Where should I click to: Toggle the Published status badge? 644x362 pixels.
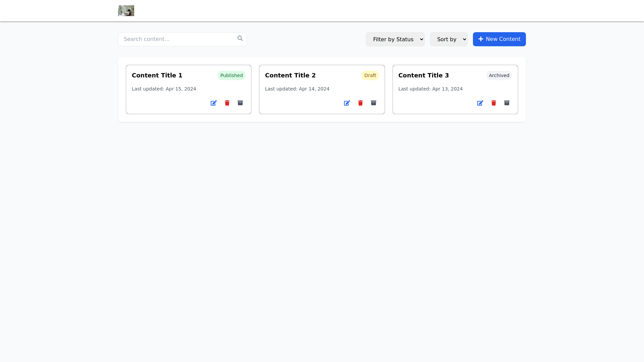click(x=231, y=75)
